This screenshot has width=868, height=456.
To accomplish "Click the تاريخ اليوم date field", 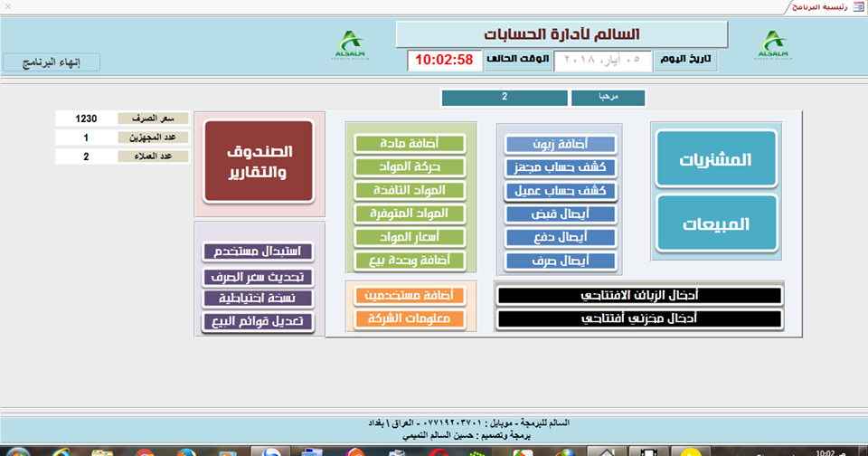I will pos(603,60).
